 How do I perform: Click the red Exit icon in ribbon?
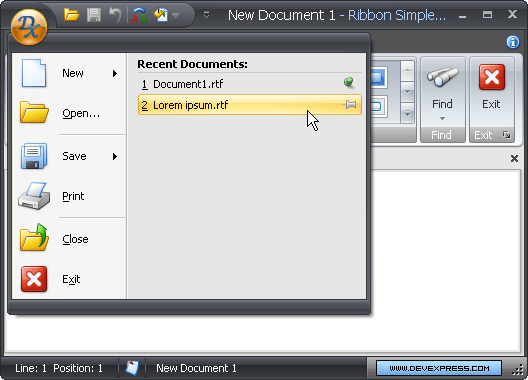pos(492,77)
